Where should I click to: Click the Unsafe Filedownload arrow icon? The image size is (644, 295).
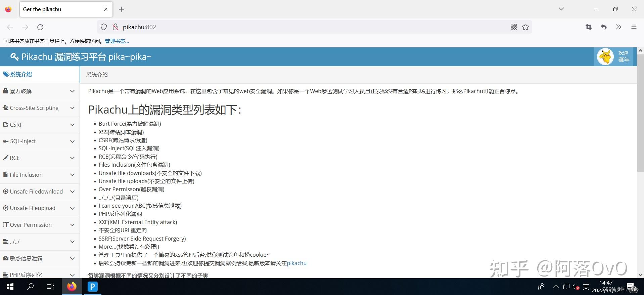pos(5,192)
